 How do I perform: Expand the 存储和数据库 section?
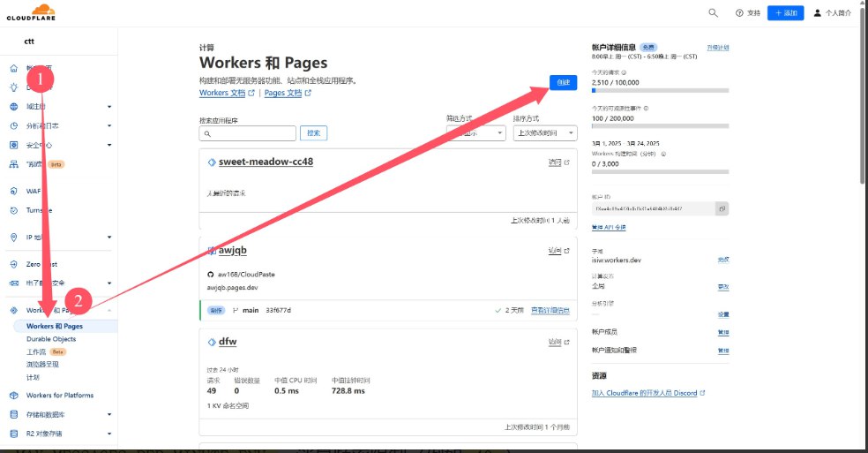tap(109, 415)
